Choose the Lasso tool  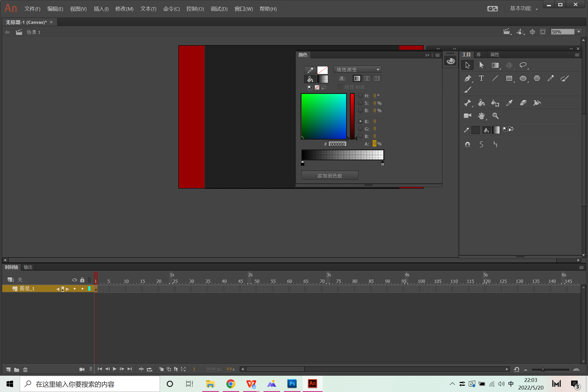coord(523,65)
